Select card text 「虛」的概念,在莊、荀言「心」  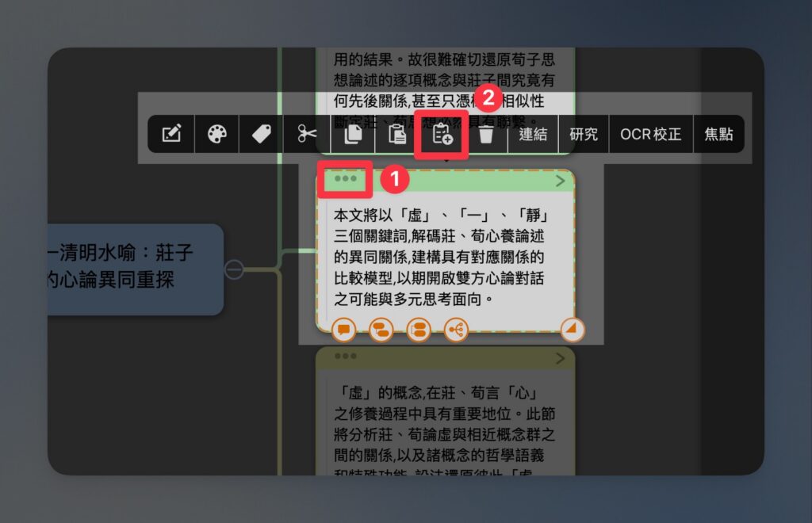click(435, 392)
